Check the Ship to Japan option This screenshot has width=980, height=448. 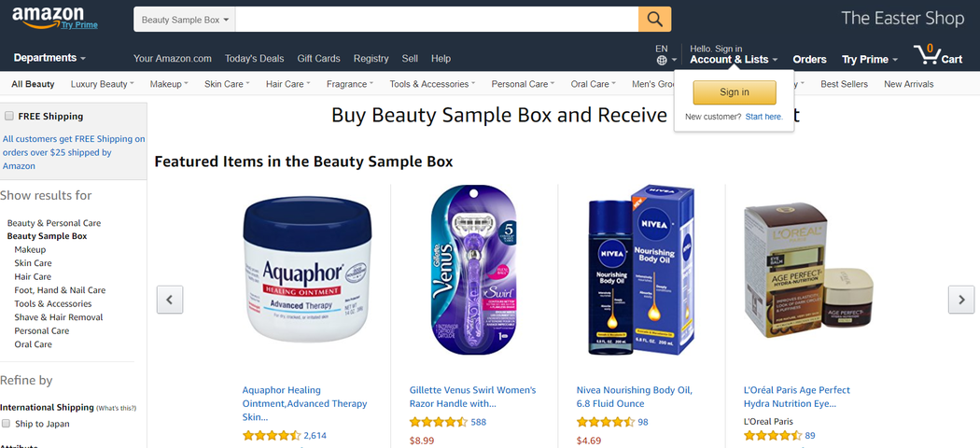click(x=7, y=423)
